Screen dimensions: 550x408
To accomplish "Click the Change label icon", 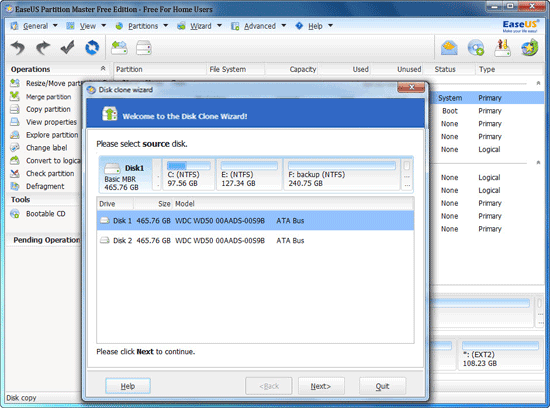I will click(15, 148).
